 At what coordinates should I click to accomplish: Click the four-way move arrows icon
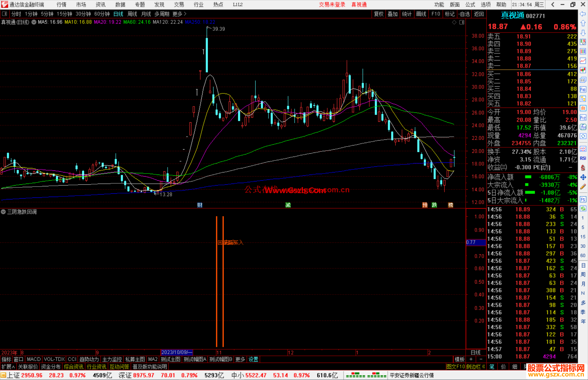583,177
